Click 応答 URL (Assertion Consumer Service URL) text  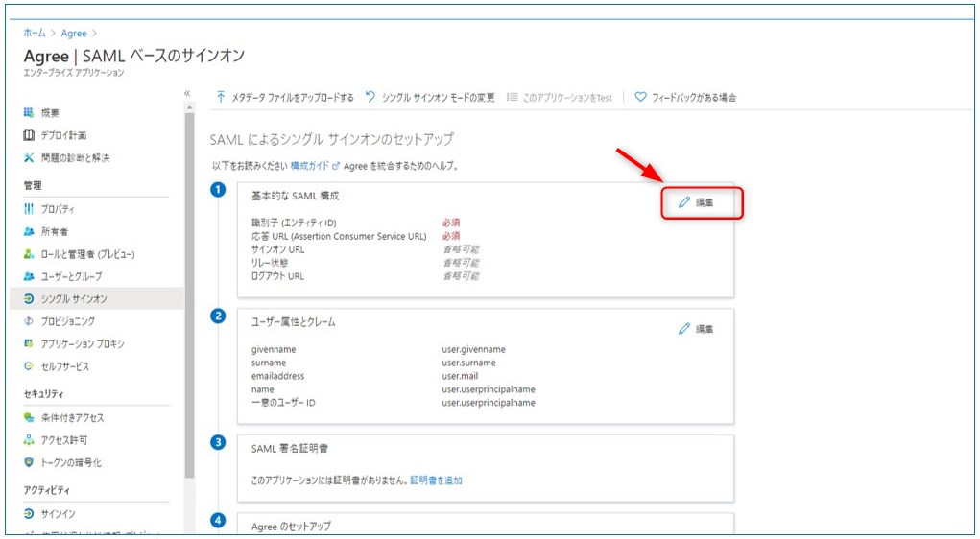click(339, 236)
